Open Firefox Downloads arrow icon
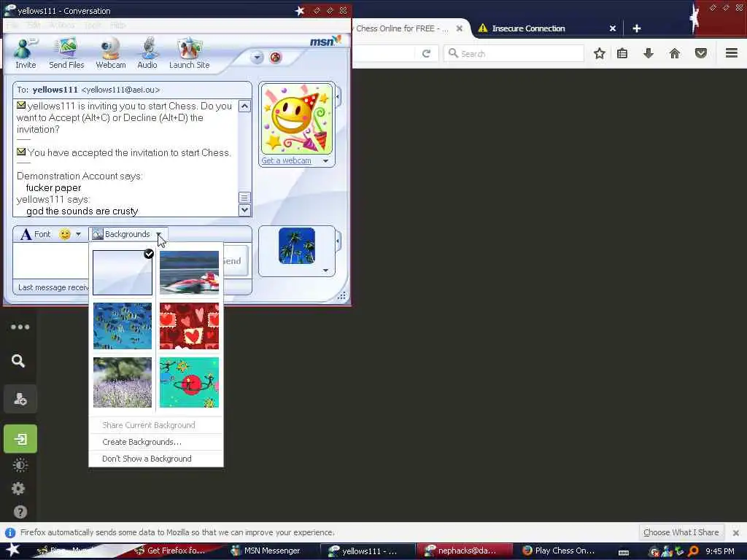This screenshot has width=747, height=560. [x=648, y=53]
